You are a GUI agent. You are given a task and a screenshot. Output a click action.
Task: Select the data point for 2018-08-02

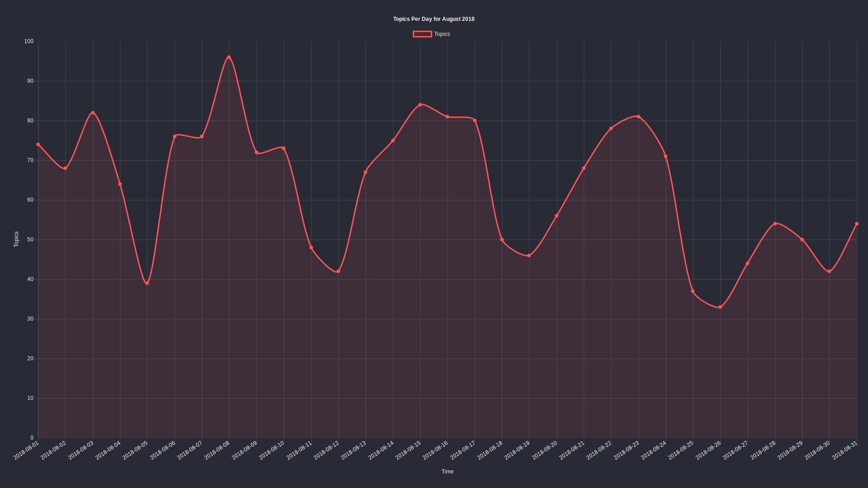tap(66, 168)
